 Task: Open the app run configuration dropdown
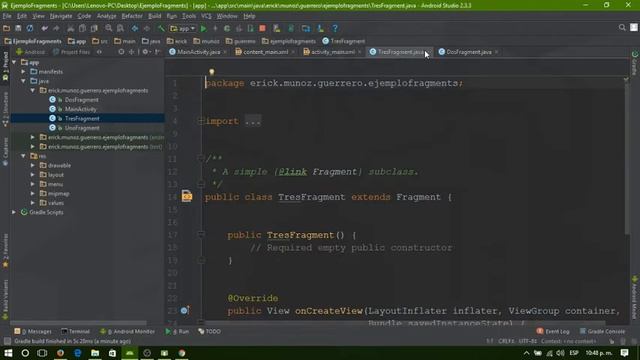pyautogui.click(x=182, y=28)
